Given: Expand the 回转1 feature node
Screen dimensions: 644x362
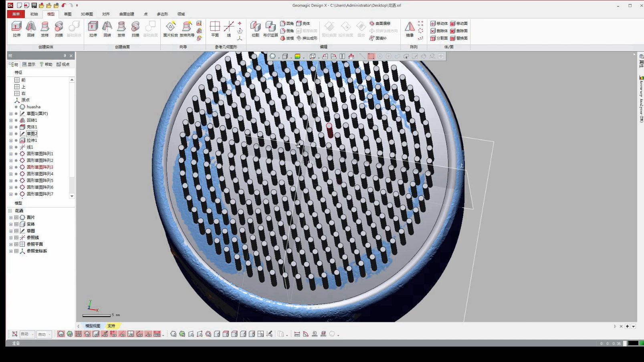Looking at the screenshot, I should (11, 120).
